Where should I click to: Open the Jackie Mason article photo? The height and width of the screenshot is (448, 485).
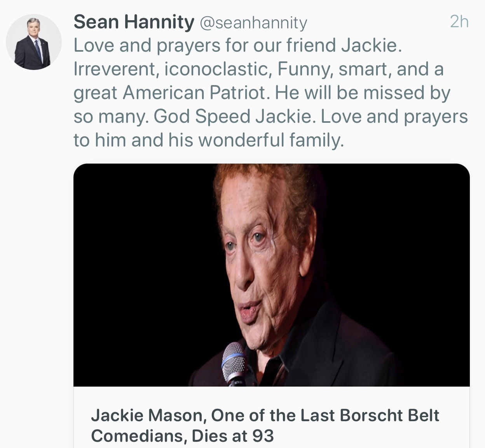point(271,275)
